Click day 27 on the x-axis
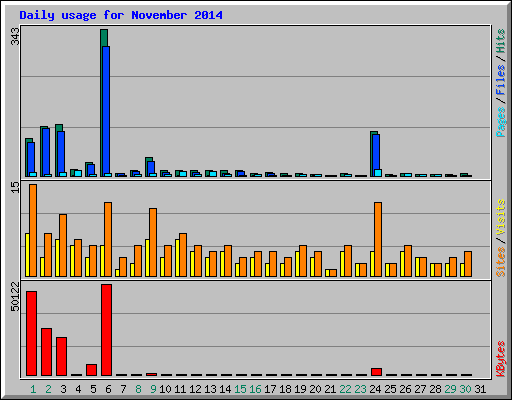The height and width of the screenshot is (400, 512). click(x=420, y=389)
